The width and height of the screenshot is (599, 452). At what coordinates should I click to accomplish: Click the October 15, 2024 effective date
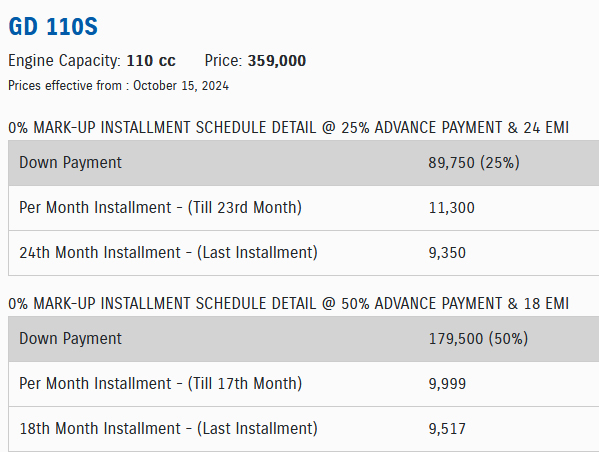[181, 86]
